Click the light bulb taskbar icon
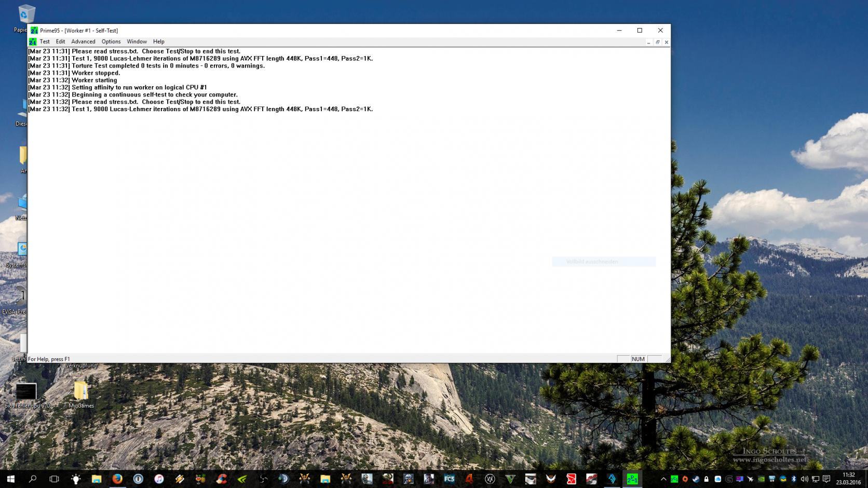Viewport: 868px width, 488px height. (76, 479)
